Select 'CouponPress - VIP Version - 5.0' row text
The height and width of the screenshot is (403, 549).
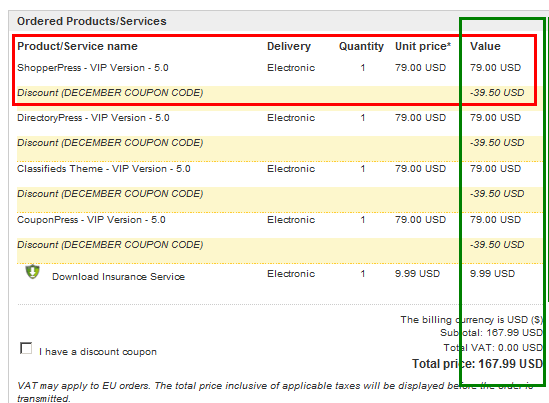[x=91, y=220]
